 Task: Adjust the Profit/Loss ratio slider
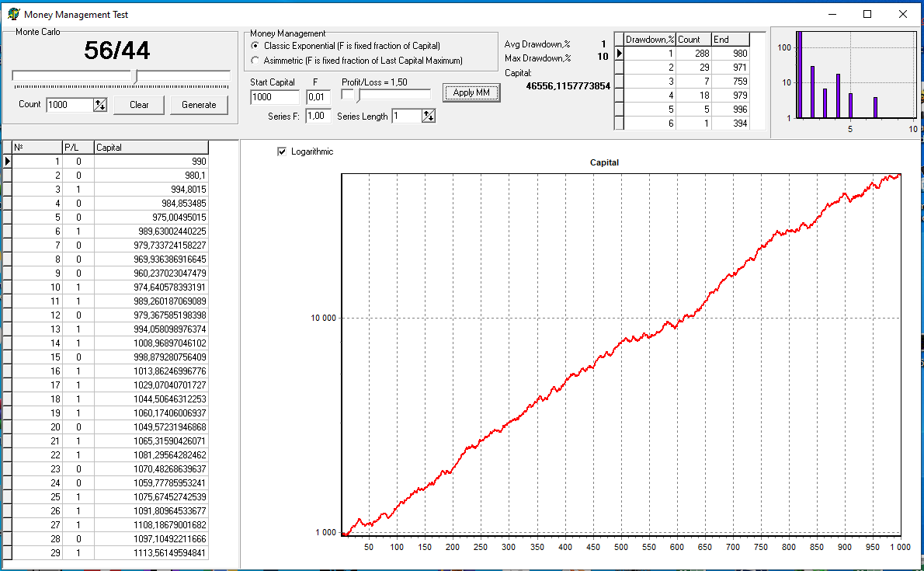(358, 95)
